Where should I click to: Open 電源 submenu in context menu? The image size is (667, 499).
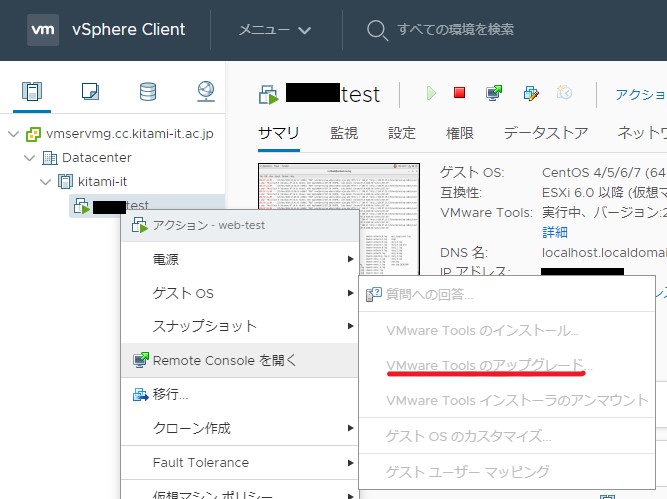point(239,259)
